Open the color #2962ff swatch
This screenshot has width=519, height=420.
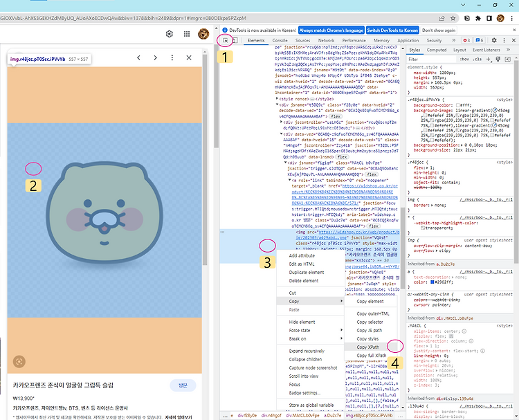(432, 282)
